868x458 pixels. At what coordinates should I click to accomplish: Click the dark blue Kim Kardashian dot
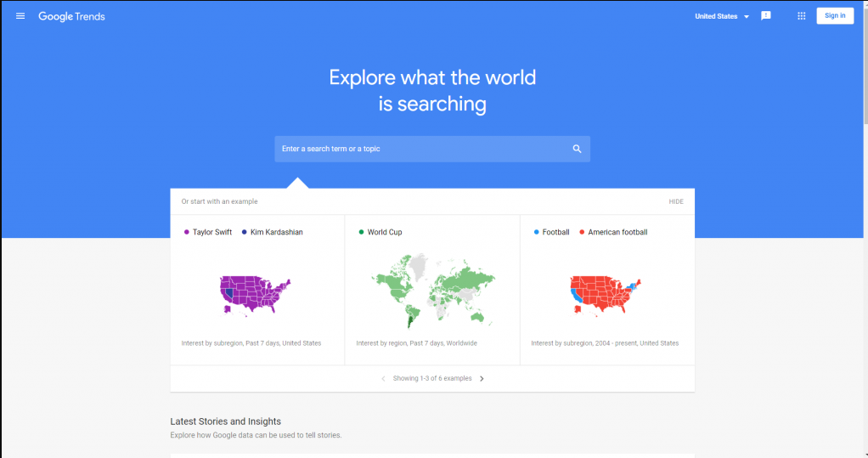click(x=244, y=232)
